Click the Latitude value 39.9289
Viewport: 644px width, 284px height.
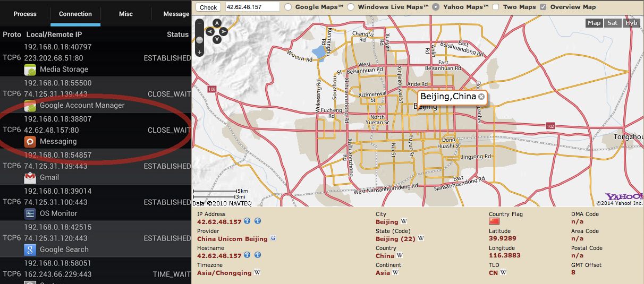pos(502,239)
